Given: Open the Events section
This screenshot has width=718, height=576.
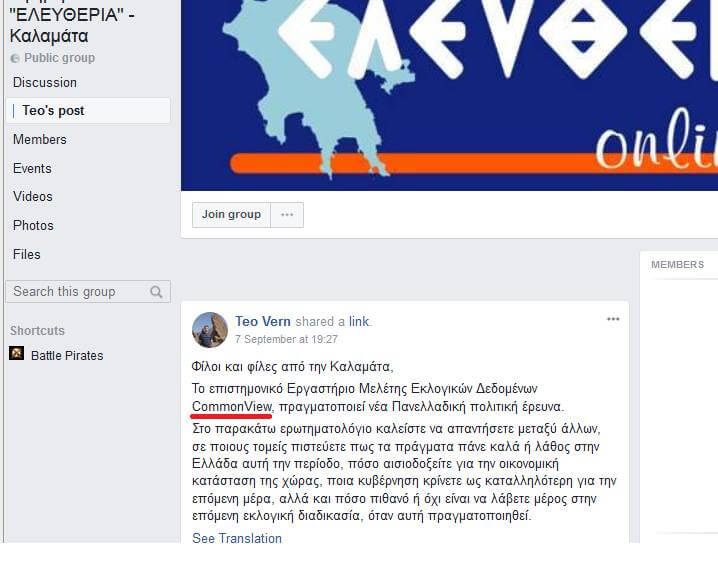Looking at the screenshot, I should click(32, 168).
